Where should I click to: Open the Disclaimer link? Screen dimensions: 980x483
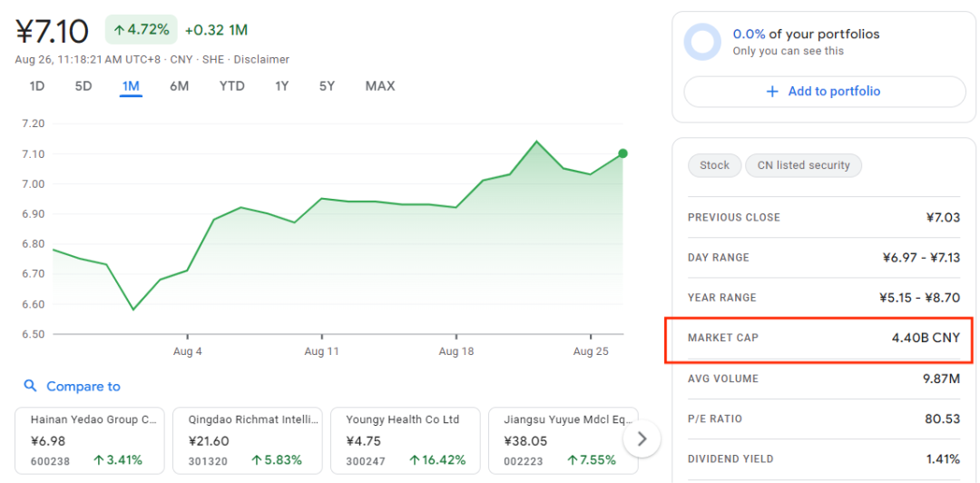click(261, 60)
